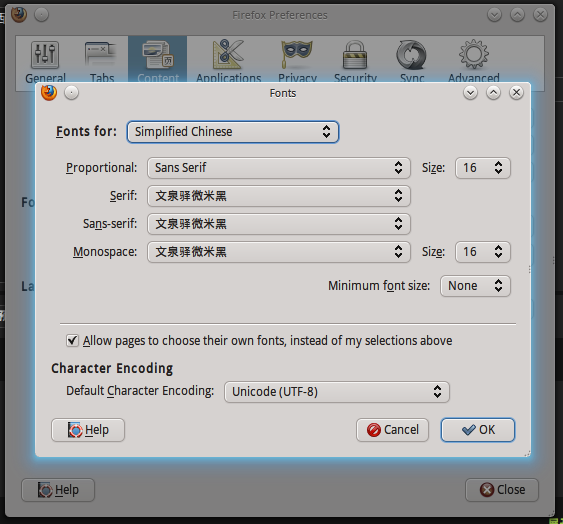The image size is (563, 524).
Task: Click the Monospace label
Action: click(x=105, y=252)
